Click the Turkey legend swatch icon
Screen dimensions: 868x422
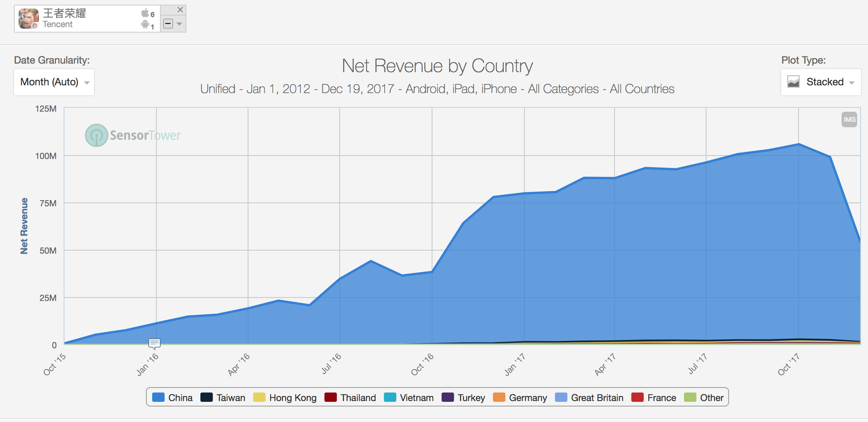tap(448, 398)
